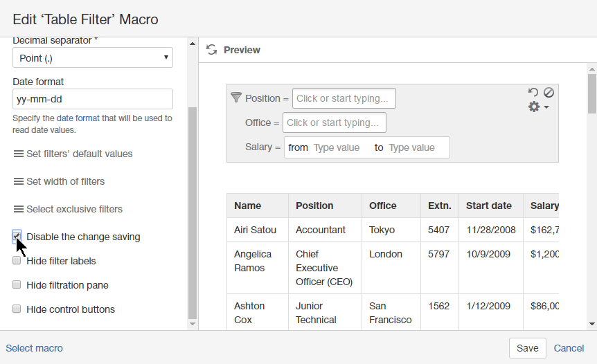The height and width of the screenshot is (364, 597).
Task: Click the hamburger icon beside Set filters' default values
Action: (19, 154)
